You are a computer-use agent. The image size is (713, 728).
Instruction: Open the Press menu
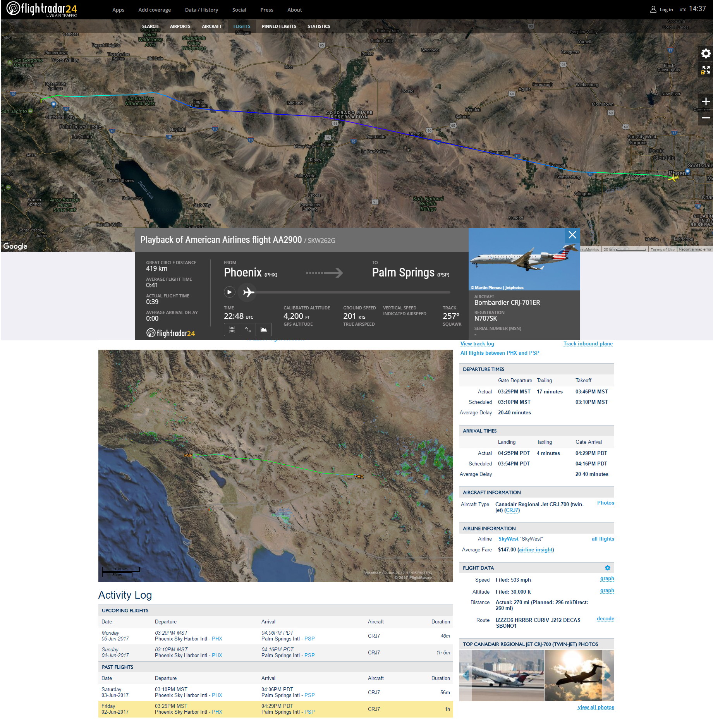266,10
